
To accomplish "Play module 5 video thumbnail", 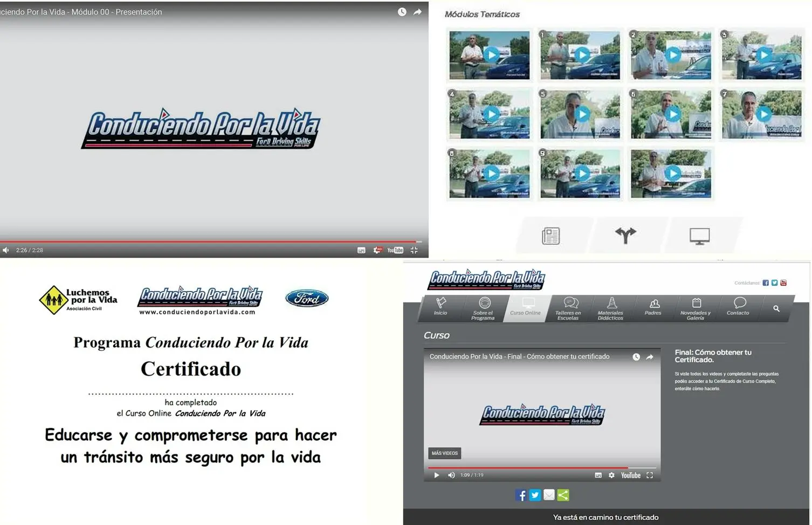I will click(x=582, y=114).
